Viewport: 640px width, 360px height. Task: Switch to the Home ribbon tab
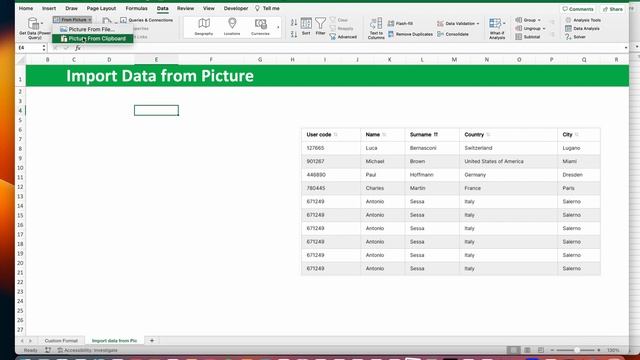coord(26,8)
